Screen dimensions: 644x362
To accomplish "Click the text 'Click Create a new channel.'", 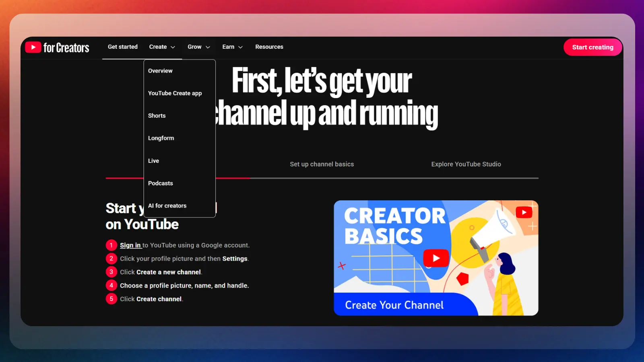I will pos(161,272).
